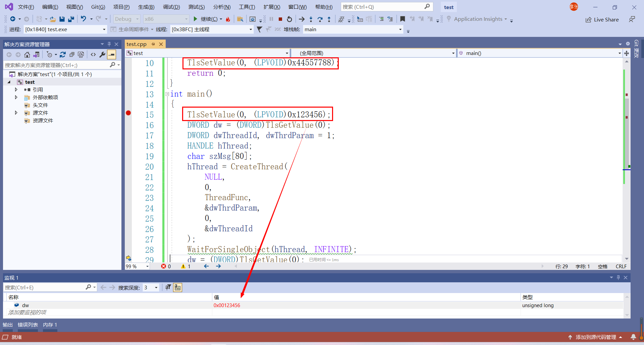
Task: Click the navigate backward arrow in editor footer
Action: [206, 266]
